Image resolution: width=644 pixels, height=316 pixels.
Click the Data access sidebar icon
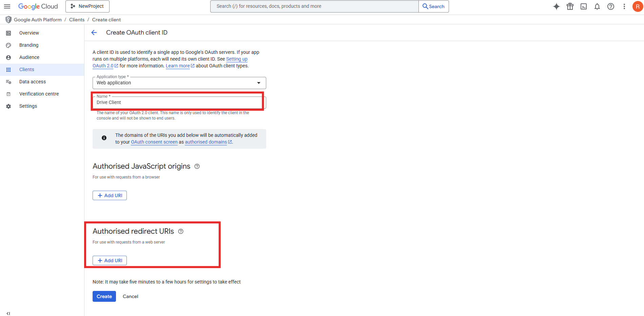[9, 82]
